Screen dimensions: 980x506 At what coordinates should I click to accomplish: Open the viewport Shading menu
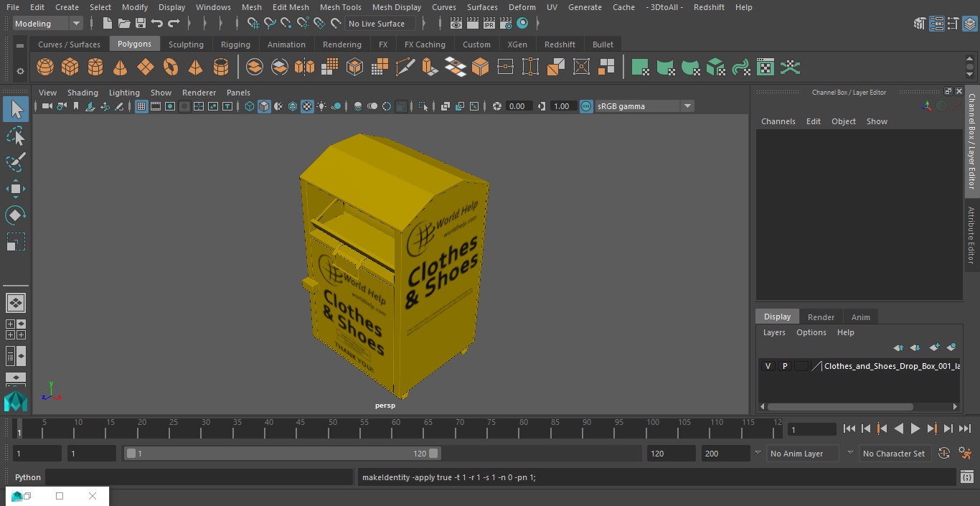tap(83, 93)
